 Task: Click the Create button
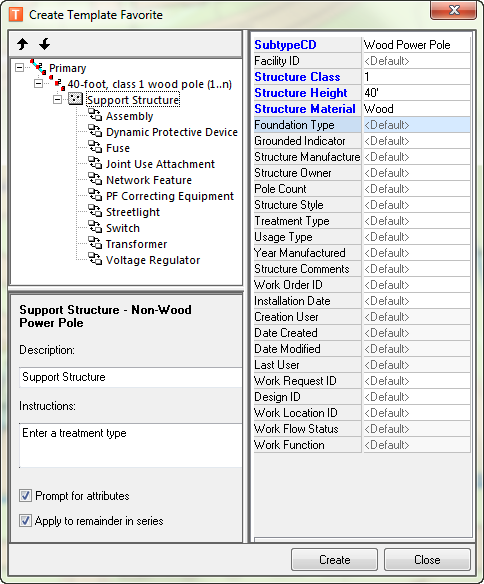tap(334, 559)
